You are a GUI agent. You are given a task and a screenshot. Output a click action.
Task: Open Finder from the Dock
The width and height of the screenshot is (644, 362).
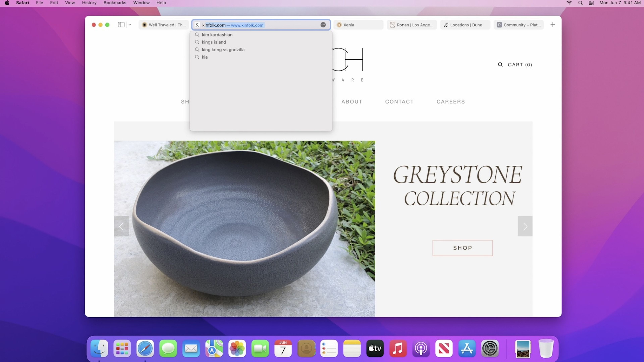click(99, 348)
